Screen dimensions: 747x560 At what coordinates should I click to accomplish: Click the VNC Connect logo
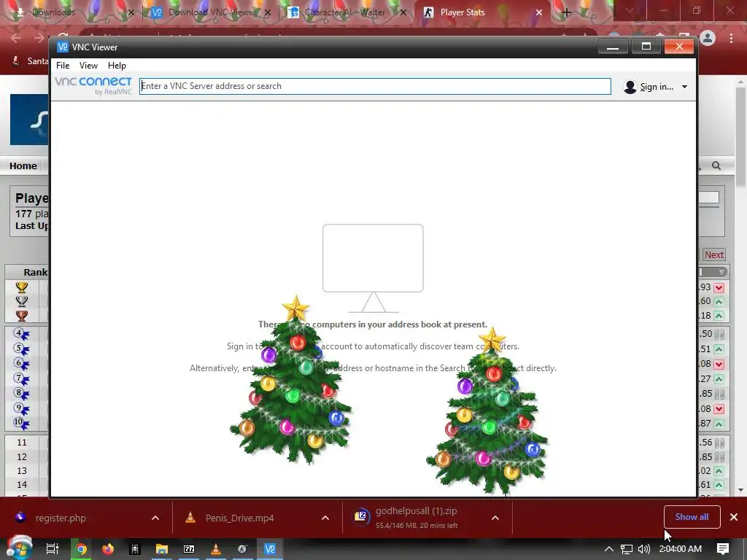[93, 86]
